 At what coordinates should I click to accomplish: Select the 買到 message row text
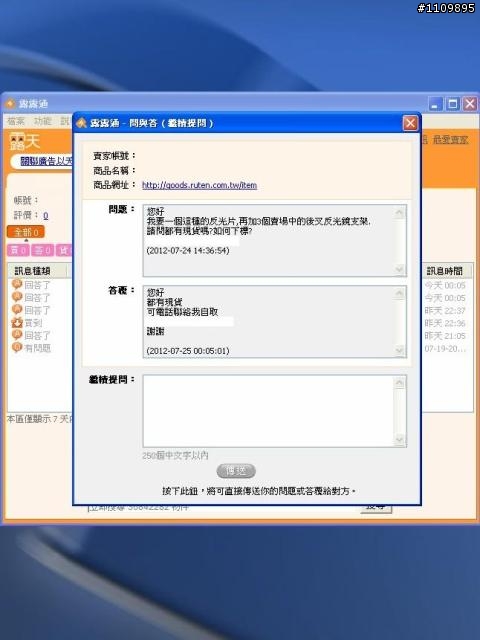(x=33, y=323)
